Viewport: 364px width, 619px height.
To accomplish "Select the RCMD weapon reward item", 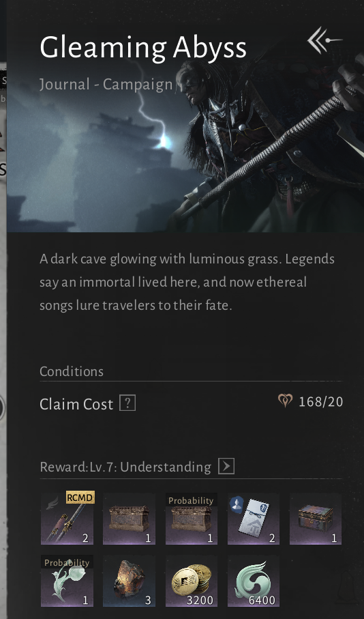I will [x=67, y=518].
